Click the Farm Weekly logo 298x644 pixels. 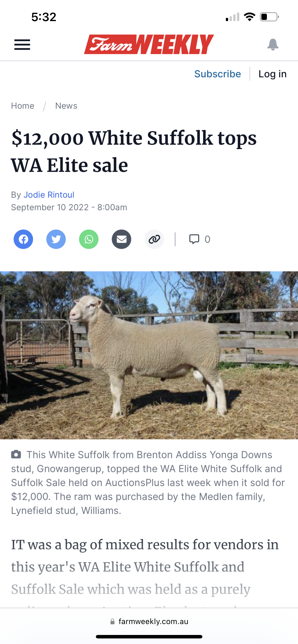coord(149,44)
